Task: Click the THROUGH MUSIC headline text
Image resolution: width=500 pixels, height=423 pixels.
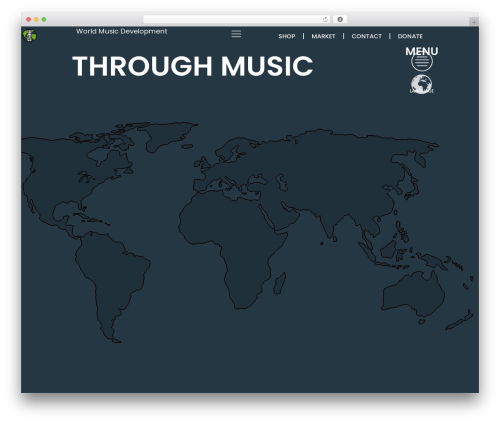Action: [x=193, y=66]
